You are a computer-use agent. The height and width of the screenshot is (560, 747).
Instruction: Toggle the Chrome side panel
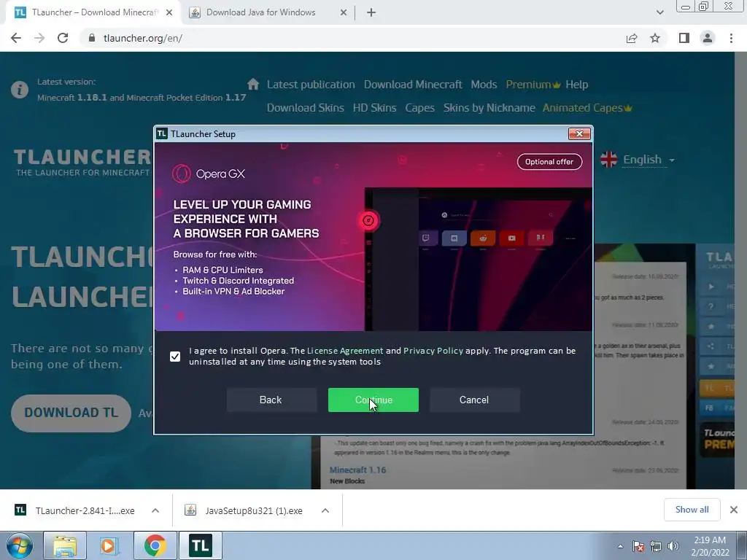(684, 38)
